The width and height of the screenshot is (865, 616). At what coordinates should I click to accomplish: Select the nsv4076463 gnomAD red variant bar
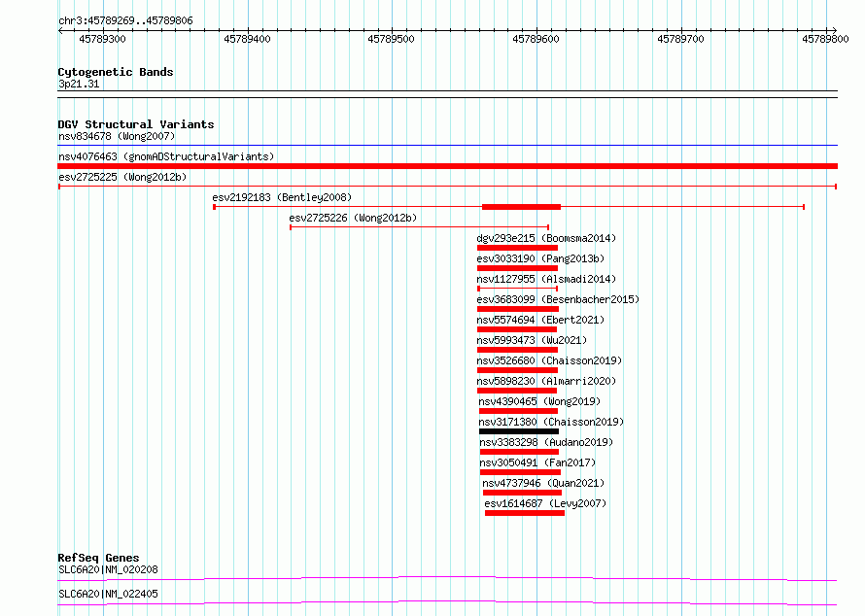click(x=447, y=166)
